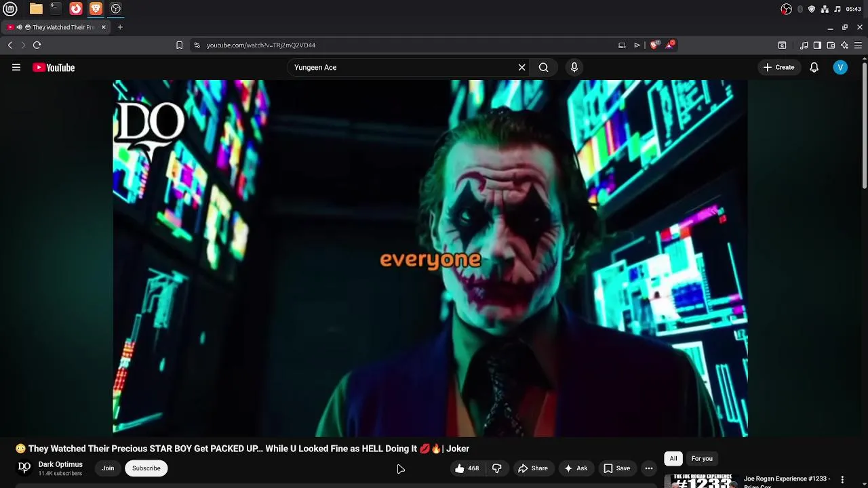
Task: Open account avatar menu
Action: (x=840, y=67)
